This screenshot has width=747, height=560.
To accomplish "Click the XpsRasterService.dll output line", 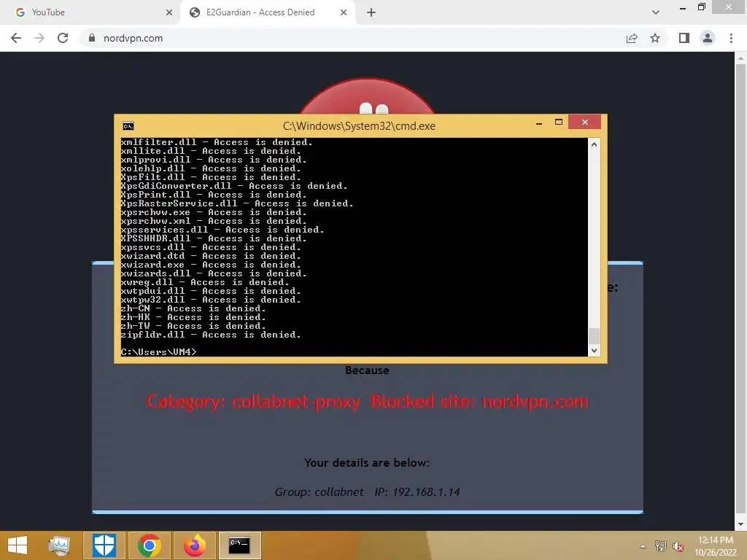I will pyautogui.click(x=237, y=203).
